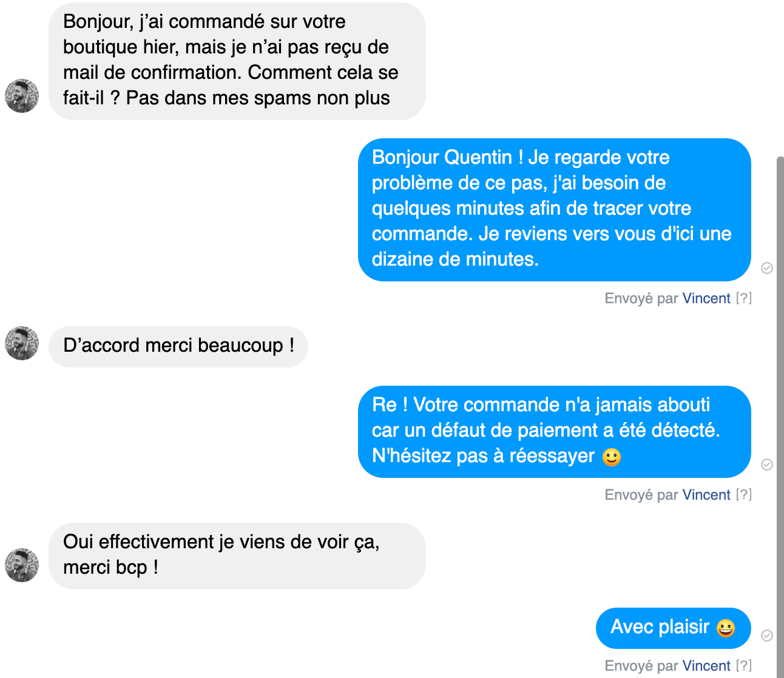
Task: Select the "Re ! Votre commande" blue bubble
Action: point(555,432)
